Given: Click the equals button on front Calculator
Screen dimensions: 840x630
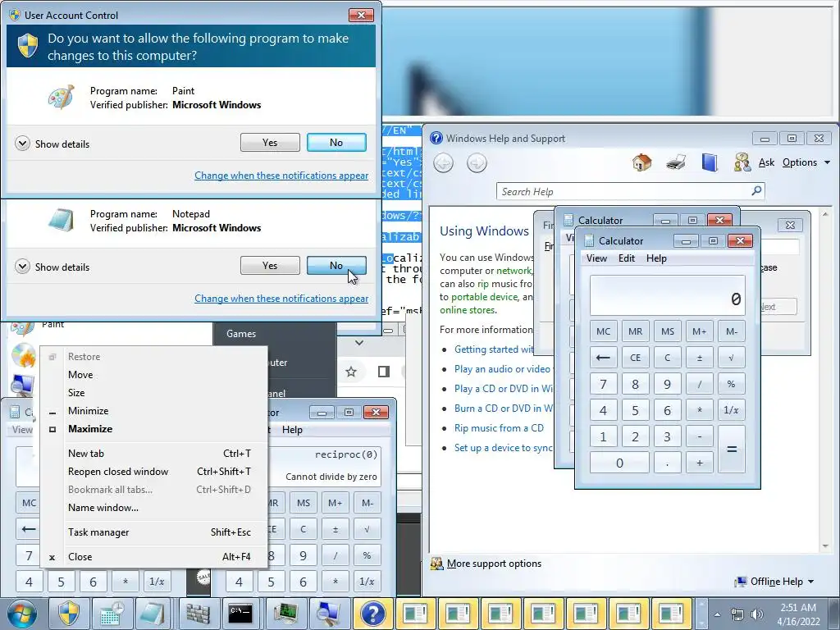Looking at the screenshot, I should 731,449.
